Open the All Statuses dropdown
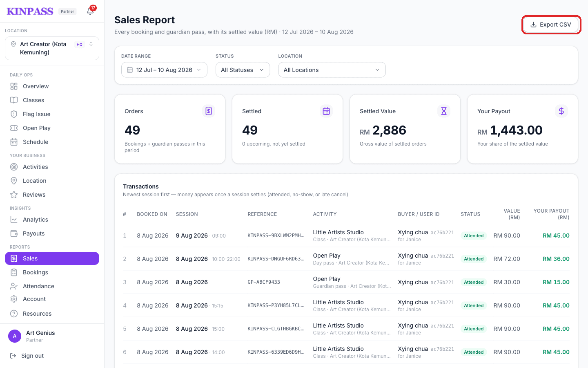 pyautogui.click(x=243, y=70)
